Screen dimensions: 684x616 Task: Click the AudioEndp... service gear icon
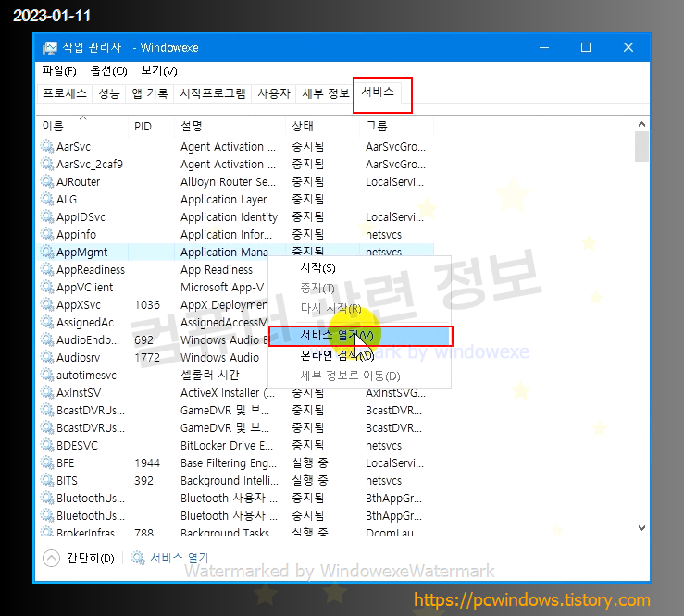pyautogui.click(x=47, y=339)
